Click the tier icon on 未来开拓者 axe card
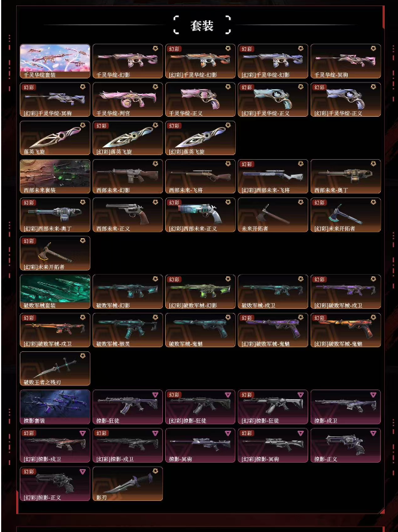The image size is (398, 532). 300,202
